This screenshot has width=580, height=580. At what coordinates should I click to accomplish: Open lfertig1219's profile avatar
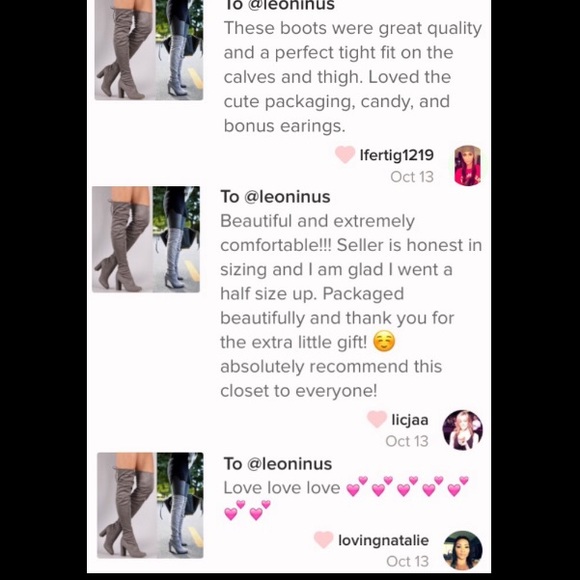point(468,165)
